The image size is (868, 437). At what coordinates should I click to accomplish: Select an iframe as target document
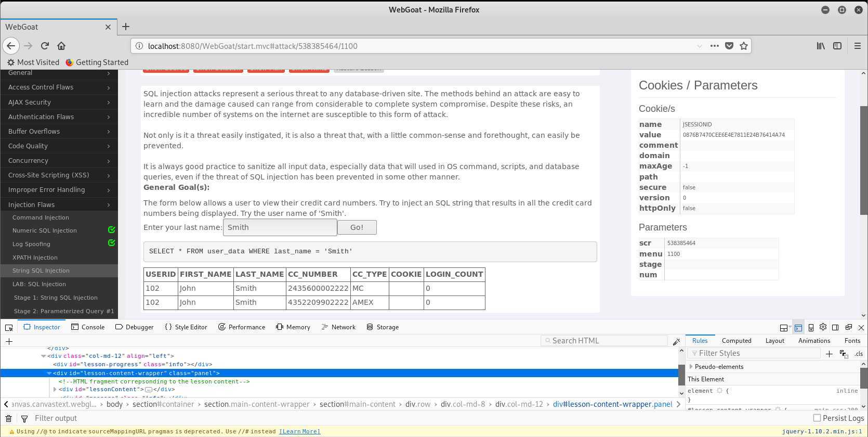pyautogui.click(x=784, y=327)
